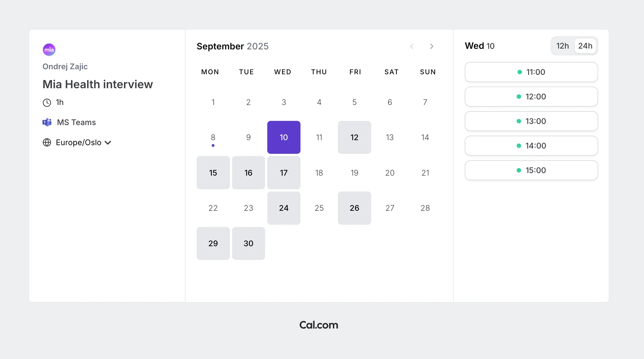Click the selected date 10
Viewport: 644px width, 359px height.
(x=284, y=137)
